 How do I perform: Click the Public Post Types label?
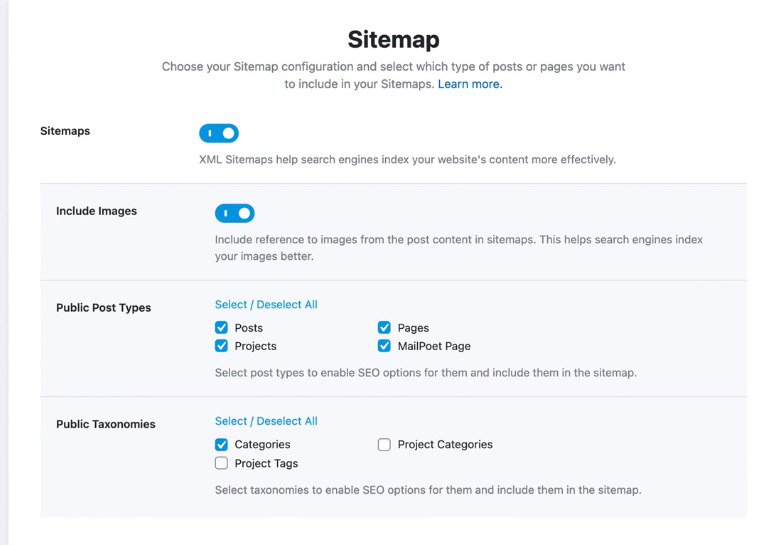click(103, 308)
